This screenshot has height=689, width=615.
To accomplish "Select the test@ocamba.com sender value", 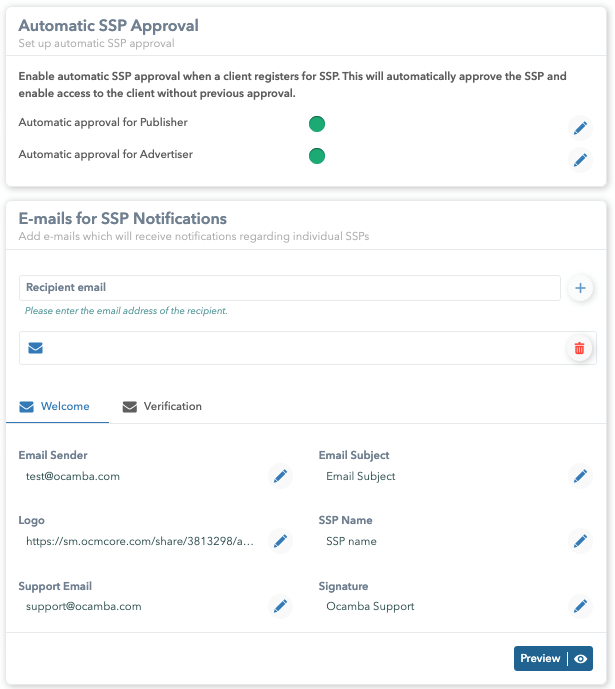I will click(73, 477).
